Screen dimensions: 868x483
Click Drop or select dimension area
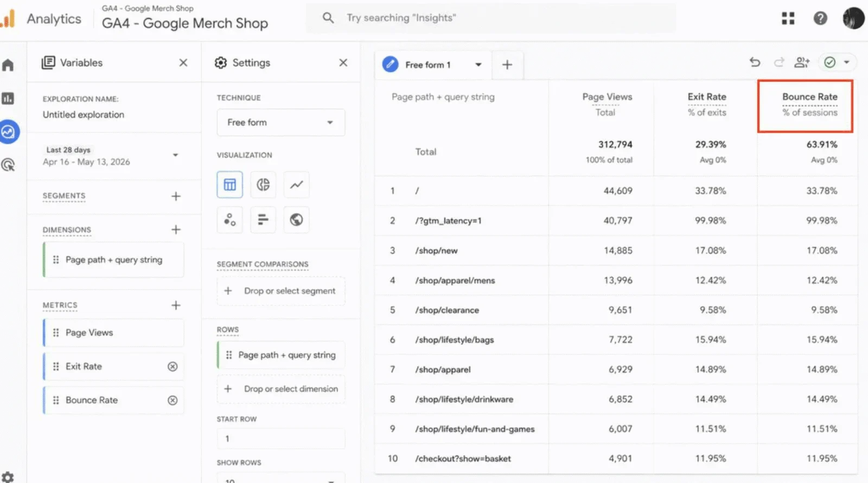pos(281,389)
